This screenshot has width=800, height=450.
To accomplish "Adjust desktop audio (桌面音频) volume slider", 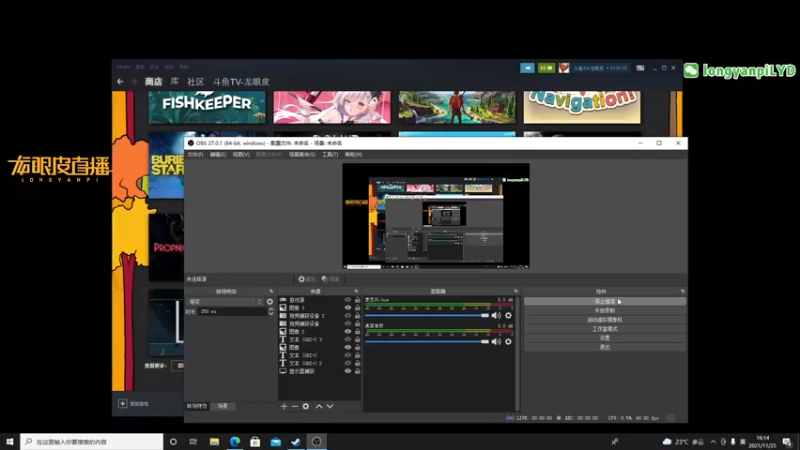I will point(427,341).
